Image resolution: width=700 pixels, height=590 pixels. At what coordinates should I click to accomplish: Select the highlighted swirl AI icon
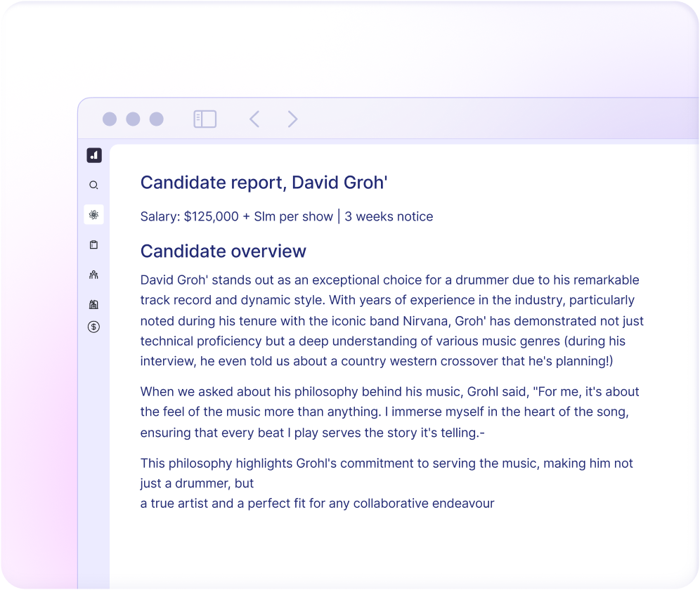[93, 215]
